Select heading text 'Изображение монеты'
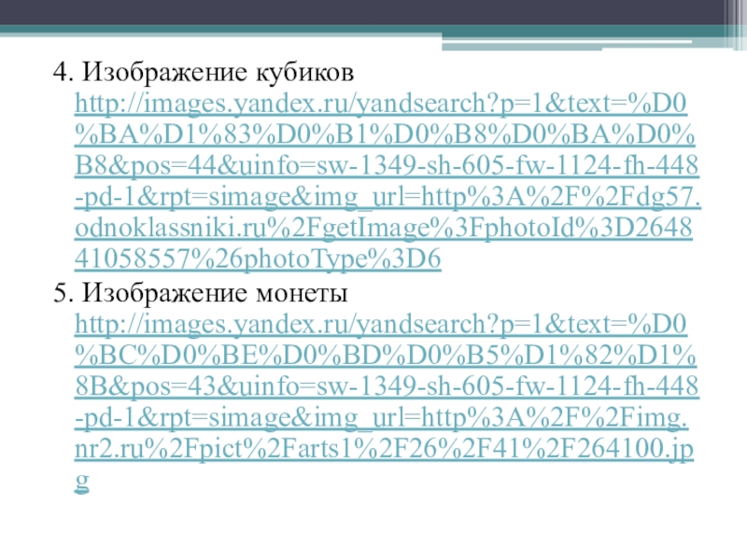This screenshot has width=747, height=560. tap(215, 293)
